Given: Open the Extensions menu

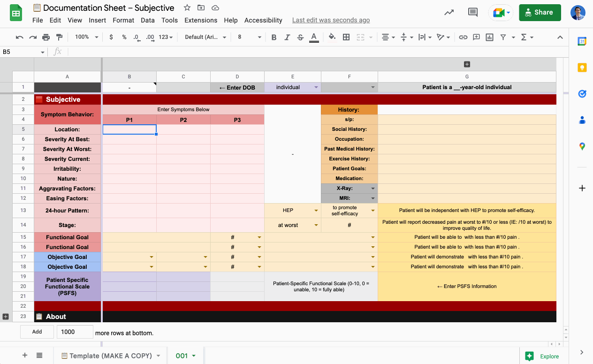Looking at the screenshot, I should [201, 20].
